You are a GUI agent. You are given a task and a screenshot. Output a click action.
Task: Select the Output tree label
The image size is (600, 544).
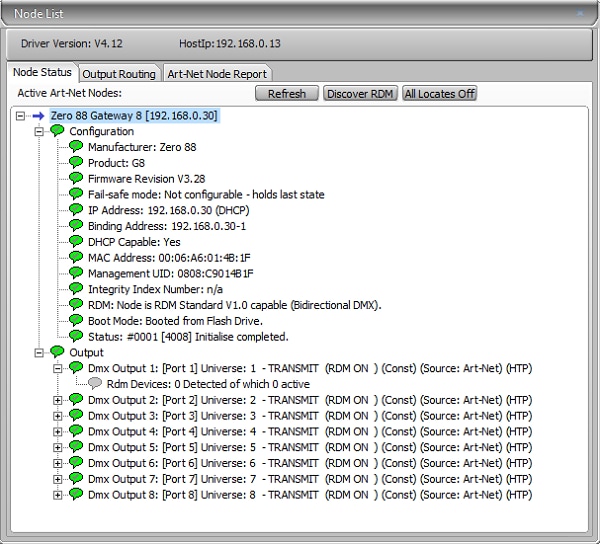coord(86,353)
